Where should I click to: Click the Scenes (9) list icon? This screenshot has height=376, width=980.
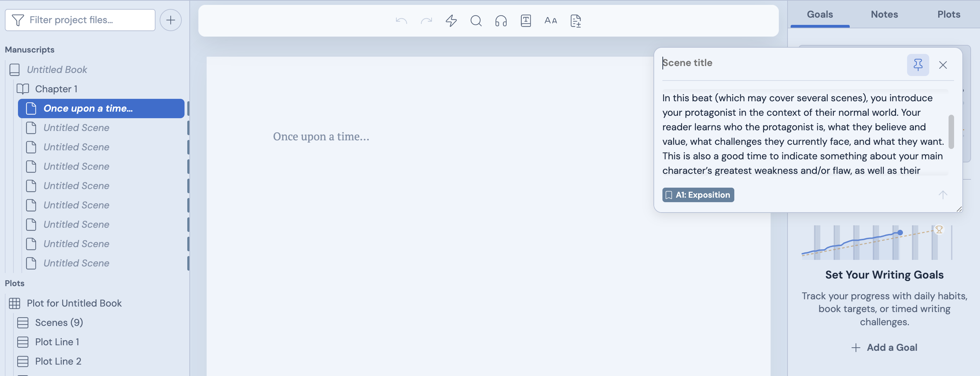point(23,323)
